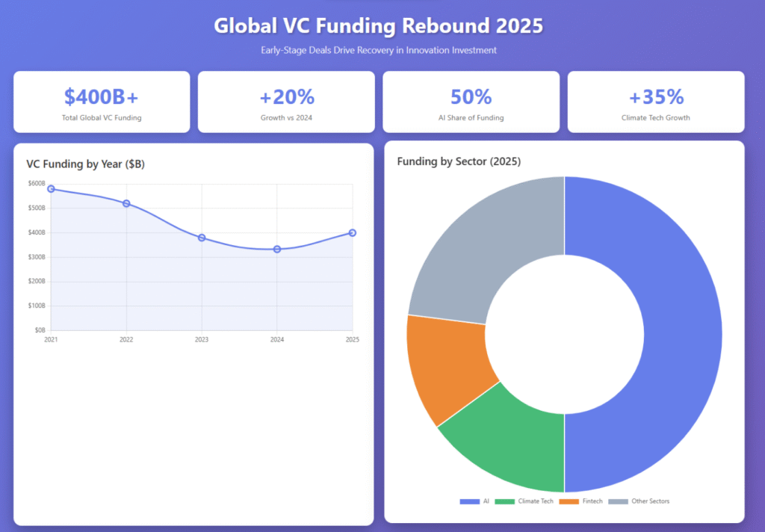Select the Other Sectors legend marker
765x532 pixels.
(x=619, y=501)
